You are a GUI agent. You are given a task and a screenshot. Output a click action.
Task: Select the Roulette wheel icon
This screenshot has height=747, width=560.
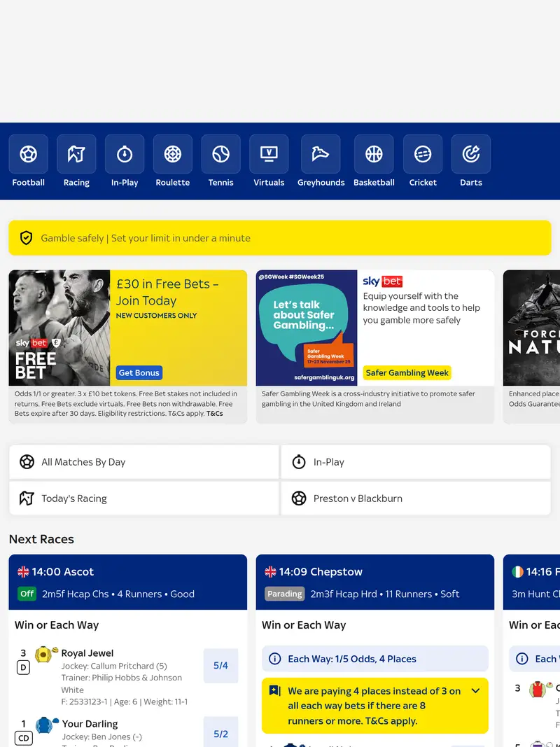point(172,154)
